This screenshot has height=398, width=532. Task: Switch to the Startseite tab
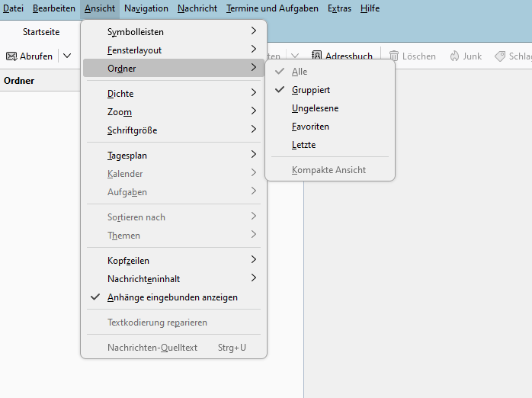(41, 32)
